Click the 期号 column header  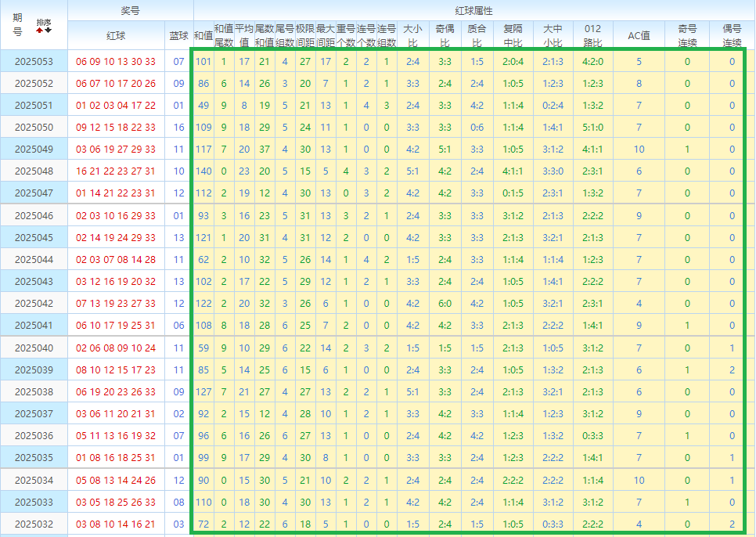pos(17,24)
